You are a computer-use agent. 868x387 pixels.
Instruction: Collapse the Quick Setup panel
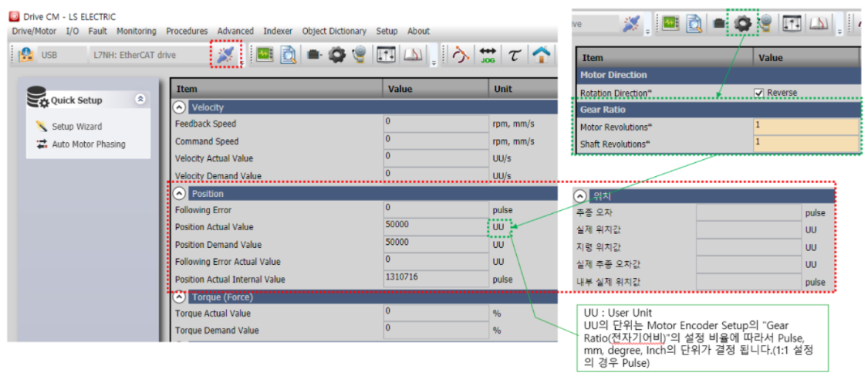[x=140, y=100]
